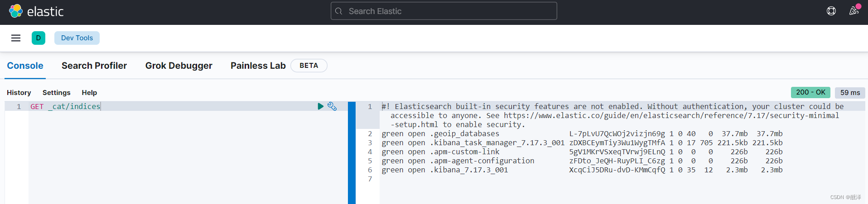The image size is (868, 204).
Task: Click the Dev Tools breadcrumb
Action: [77, 38]
